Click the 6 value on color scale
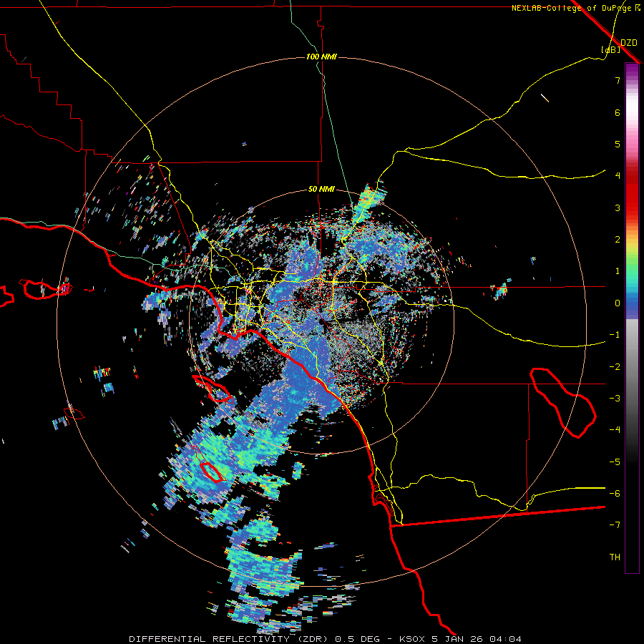Viewport: 644px width, 644px height. [x=618, y=112]
